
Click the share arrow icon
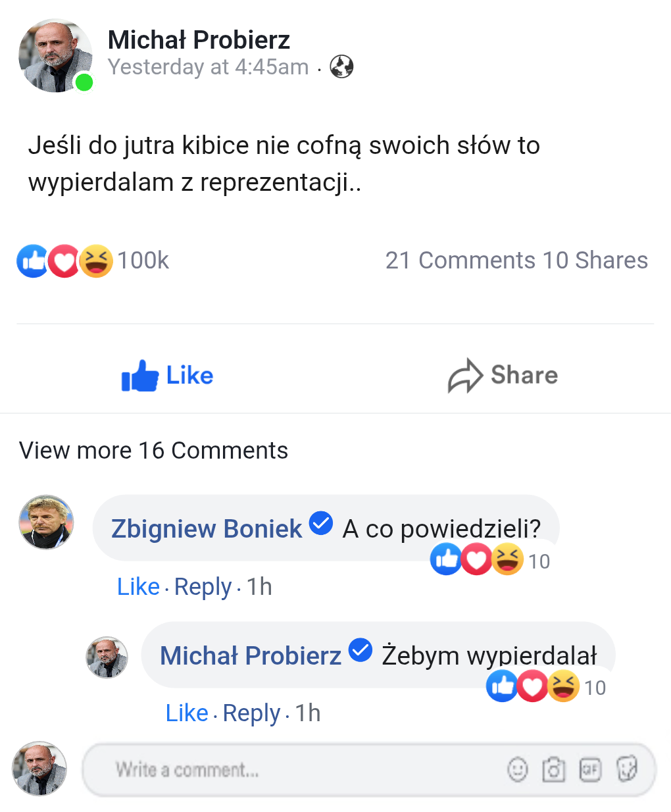[x=465, y=375]
